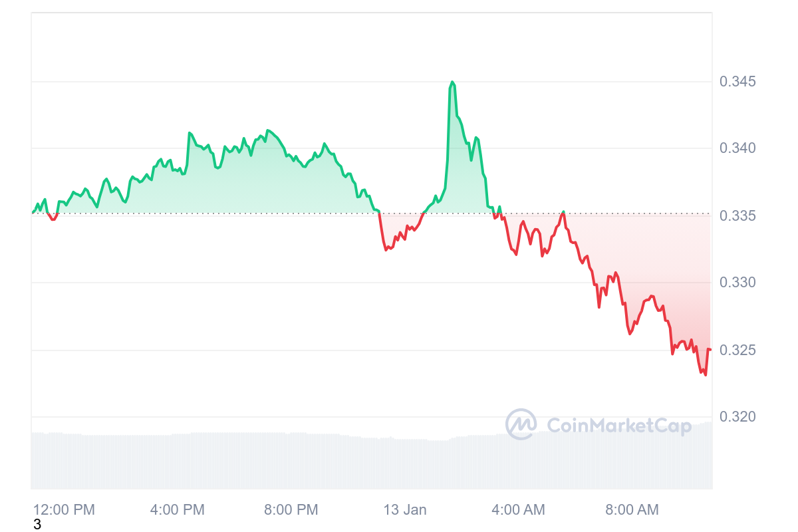Click the 0.345 price axis label
The width and height of the screenshot is (798, 532).
tap(737, 82)
